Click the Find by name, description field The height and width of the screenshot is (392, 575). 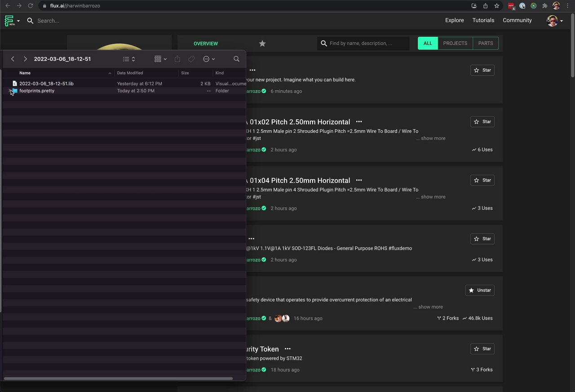[363, 43]
